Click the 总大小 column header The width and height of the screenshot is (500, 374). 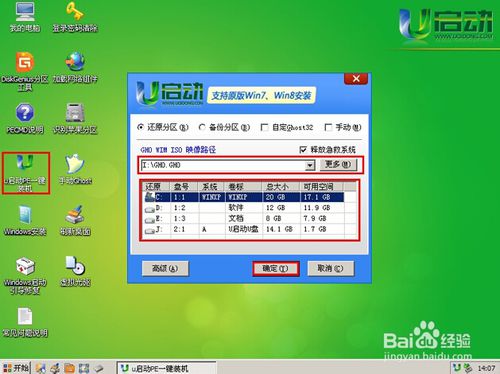click(x=281, y=187)
